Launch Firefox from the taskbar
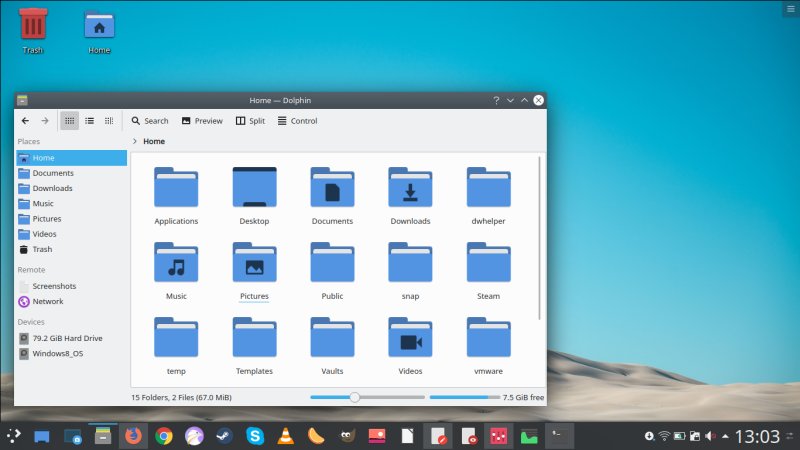This screenshot has width=800, height=450. tap(134, 436)
